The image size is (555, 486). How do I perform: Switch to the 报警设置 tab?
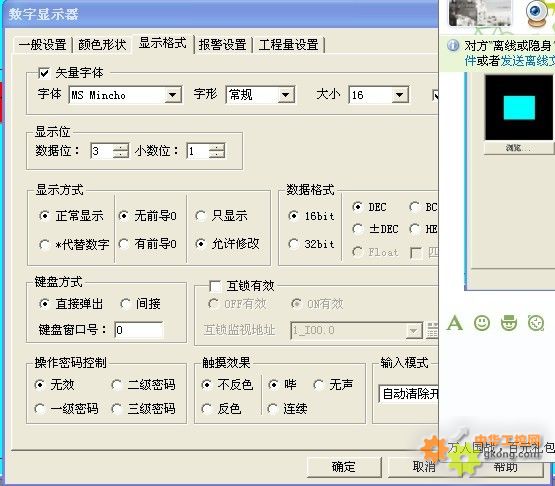click(223, 45)
